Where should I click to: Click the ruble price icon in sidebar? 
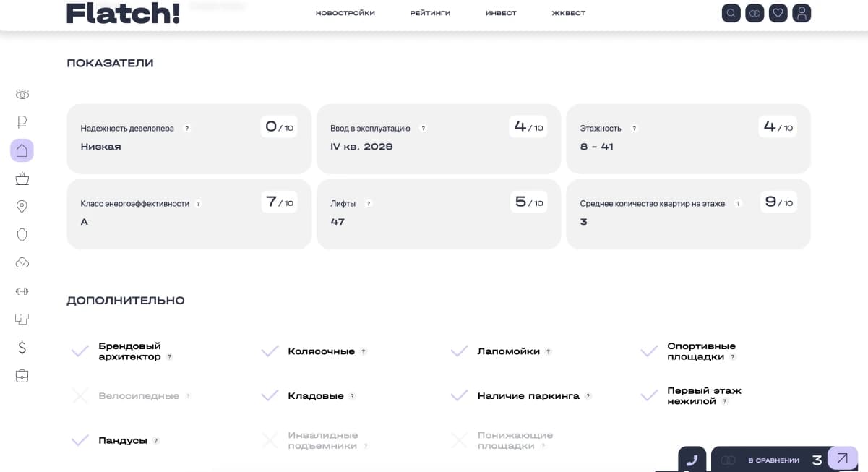22,122
